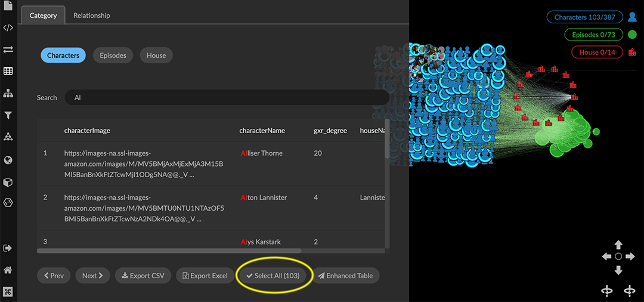Select the Characters category pill
This screenshot has height=302, width=644.
pos(63,55)
